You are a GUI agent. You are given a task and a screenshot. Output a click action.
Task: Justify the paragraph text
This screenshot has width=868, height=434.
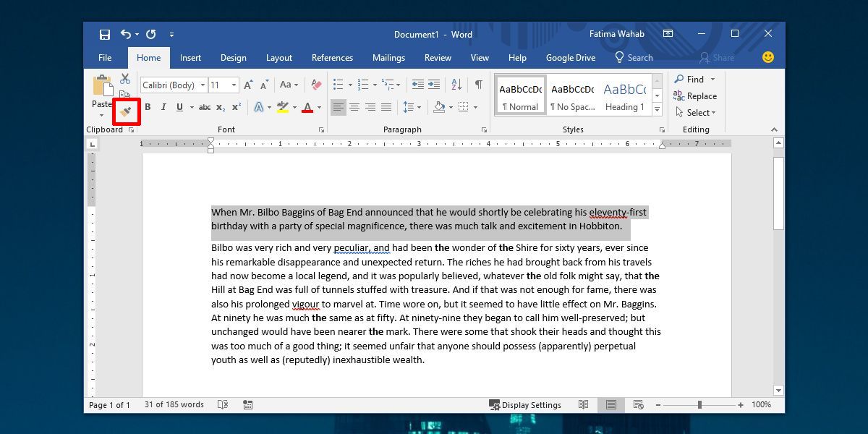[x=386, y=107]
